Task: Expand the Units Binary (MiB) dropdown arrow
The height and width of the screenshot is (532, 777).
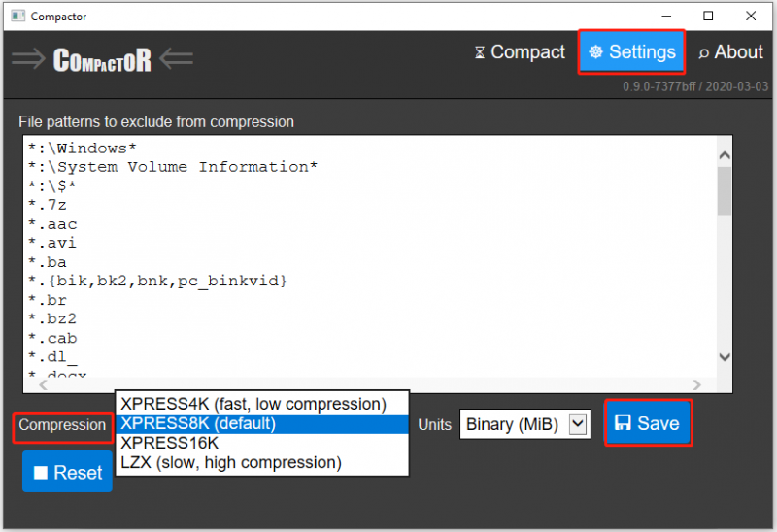Action: (578, 424)
